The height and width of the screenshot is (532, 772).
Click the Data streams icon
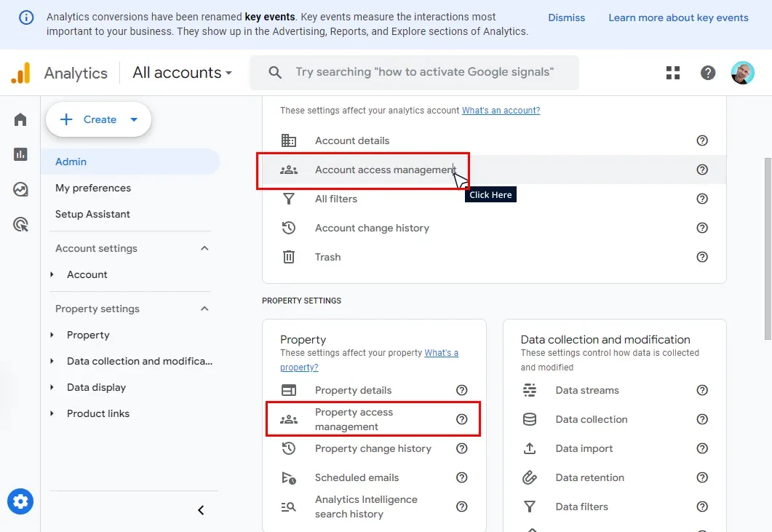tap(529, 390)
